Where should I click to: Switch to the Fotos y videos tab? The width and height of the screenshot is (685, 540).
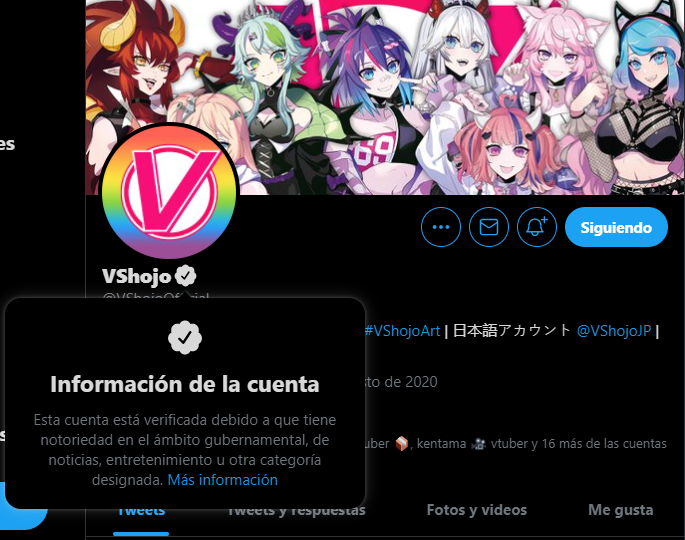[x=477, y=510]
